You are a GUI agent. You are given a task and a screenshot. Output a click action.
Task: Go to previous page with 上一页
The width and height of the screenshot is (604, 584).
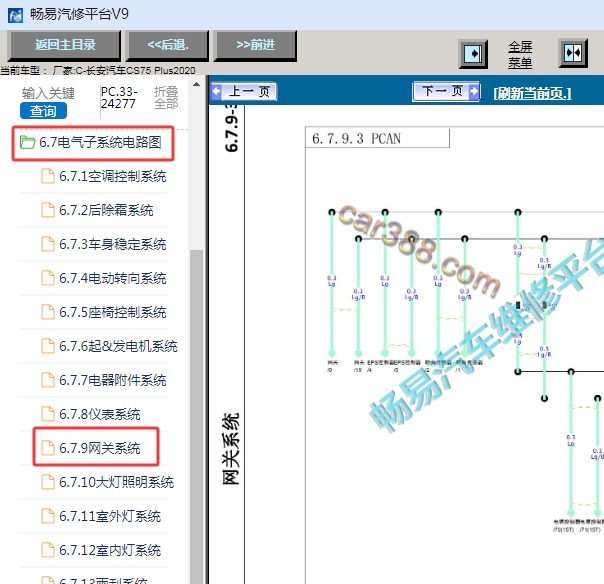[243, 92]
